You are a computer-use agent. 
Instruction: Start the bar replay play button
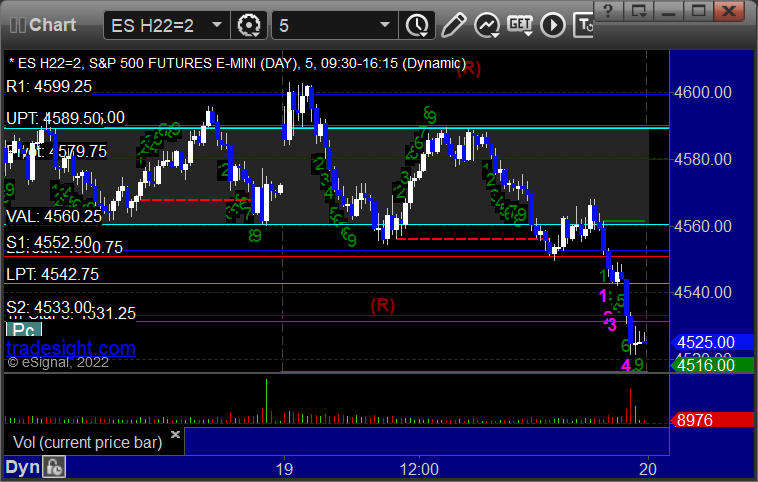pos(553,25)
